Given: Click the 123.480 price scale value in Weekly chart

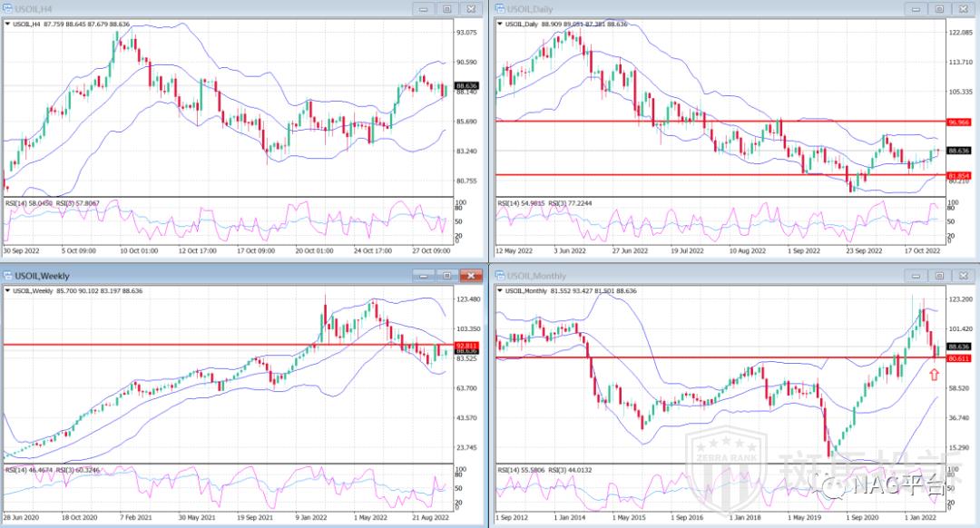Looking at the screenshot, I should [468, 299].
